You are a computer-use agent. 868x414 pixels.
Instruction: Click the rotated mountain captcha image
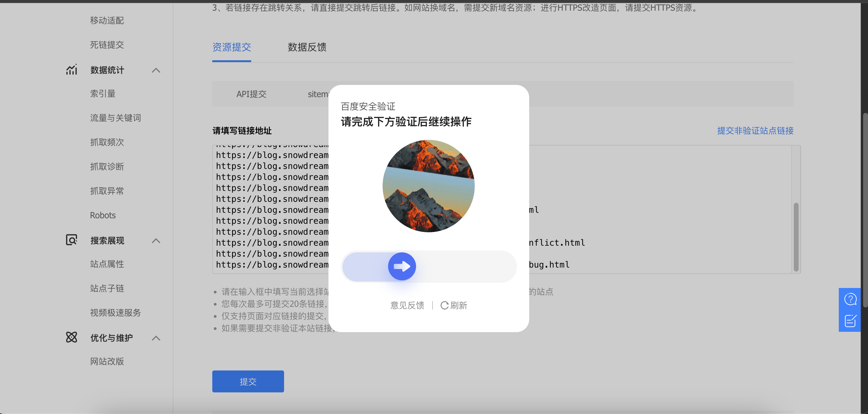[x=428, y=186]
